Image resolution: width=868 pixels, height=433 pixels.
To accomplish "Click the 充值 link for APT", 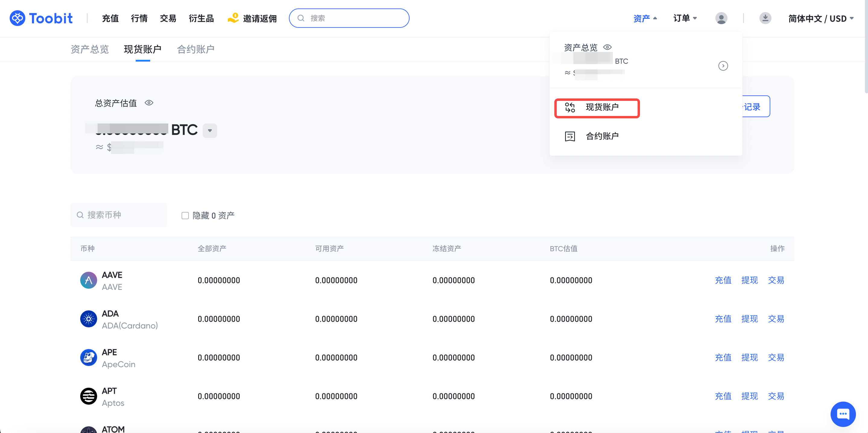I will pos(723,396).
